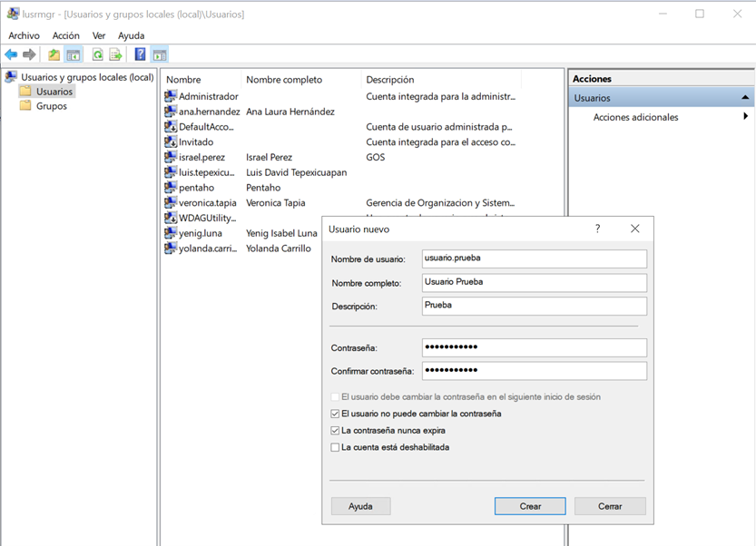Expand the 'Acciones adicionales' submenu arrow
The image size is (756, 546).
[x=745, y=117]
